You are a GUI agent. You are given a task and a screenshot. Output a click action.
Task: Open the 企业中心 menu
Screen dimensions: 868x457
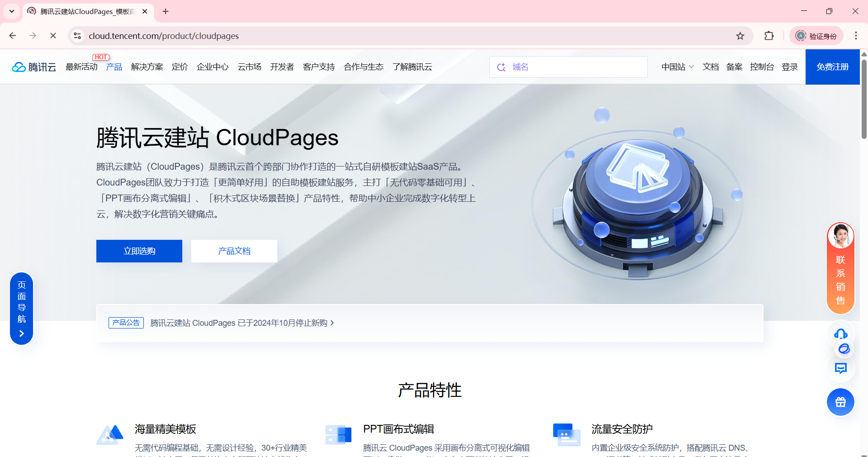[213, 67]
